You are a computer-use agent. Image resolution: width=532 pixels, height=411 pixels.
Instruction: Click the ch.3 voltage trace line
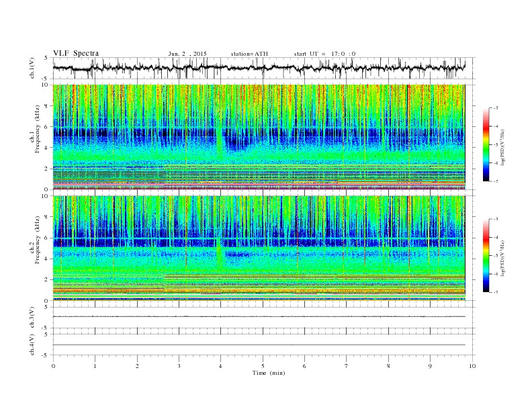pyautogui.click(x=259, y=316)
